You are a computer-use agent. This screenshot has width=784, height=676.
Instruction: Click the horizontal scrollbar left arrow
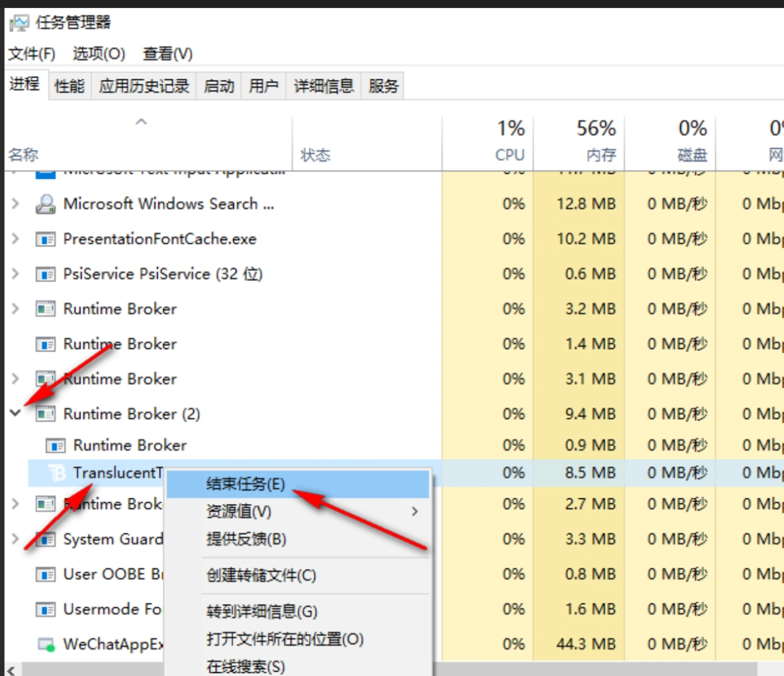coord(11,670)
